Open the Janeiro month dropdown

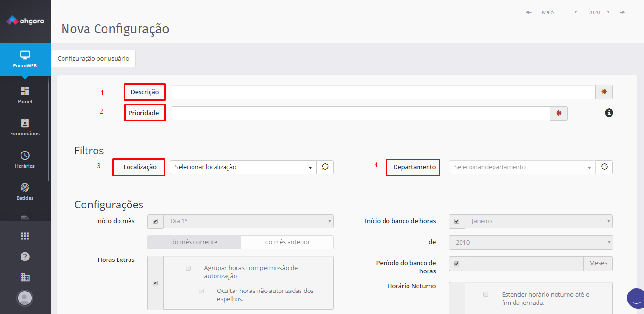[539, 221]
